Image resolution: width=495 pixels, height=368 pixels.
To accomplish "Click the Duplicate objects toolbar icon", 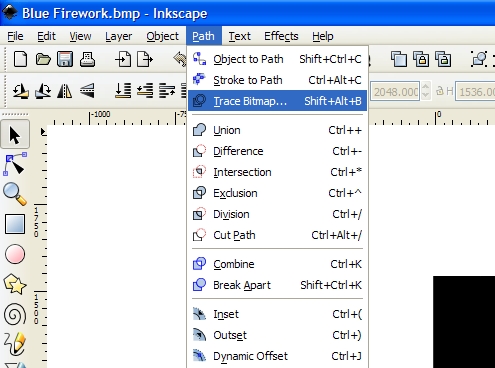I will 399,60.
